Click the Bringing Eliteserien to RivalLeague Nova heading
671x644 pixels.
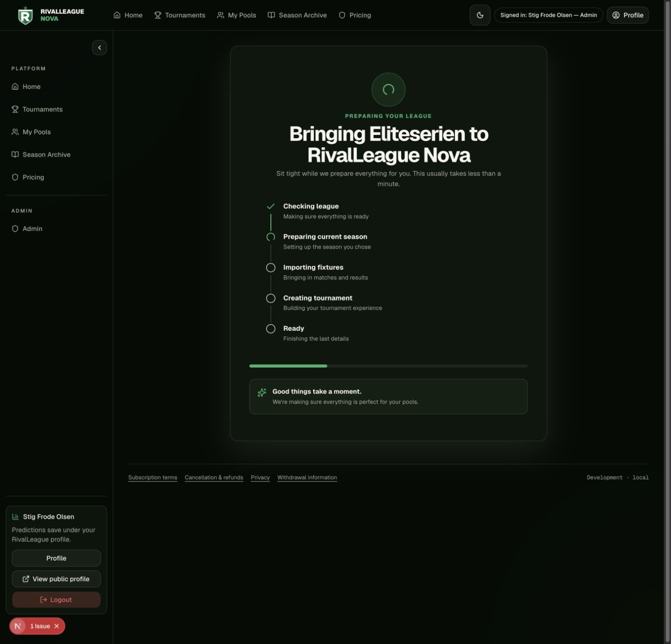(389, 144)
